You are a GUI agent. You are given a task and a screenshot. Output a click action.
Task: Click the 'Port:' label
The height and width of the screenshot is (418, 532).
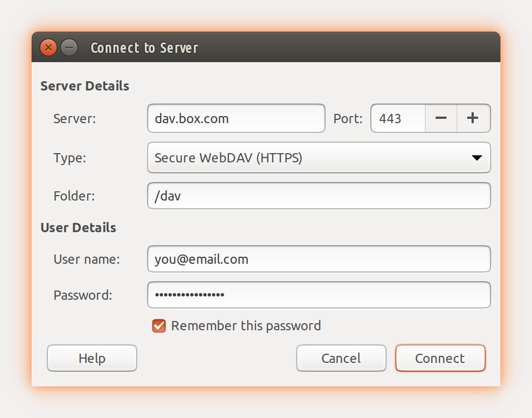[x=348, y=118]
